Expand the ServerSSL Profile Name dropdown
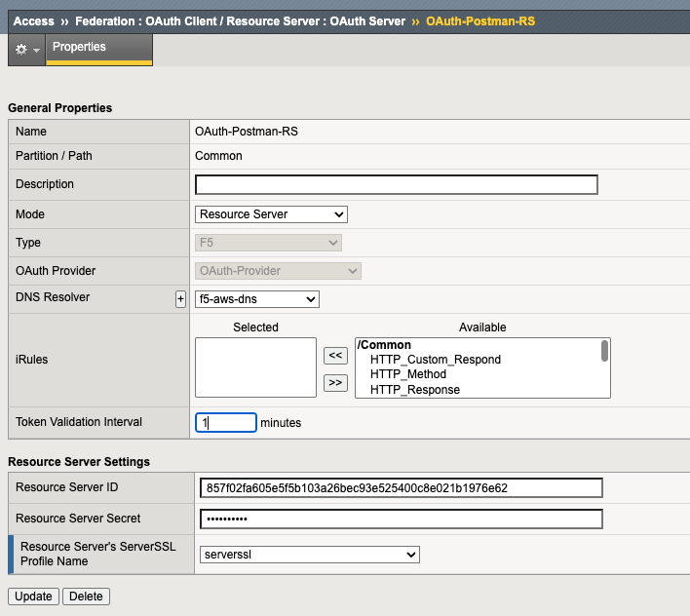This screenshot has height=616, width=690. pos(308,555)
